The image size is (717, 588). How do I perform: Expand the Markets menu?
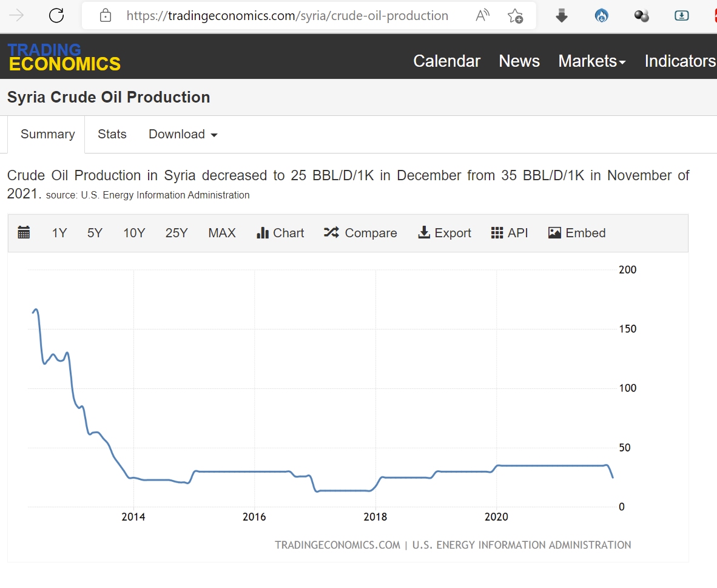591,61
